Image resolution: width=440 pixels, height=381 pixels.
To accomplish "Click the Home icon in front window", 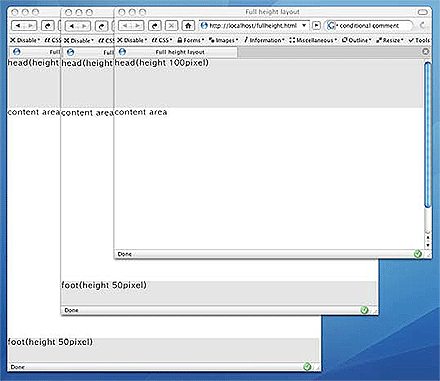I will [x=188, y=25].
